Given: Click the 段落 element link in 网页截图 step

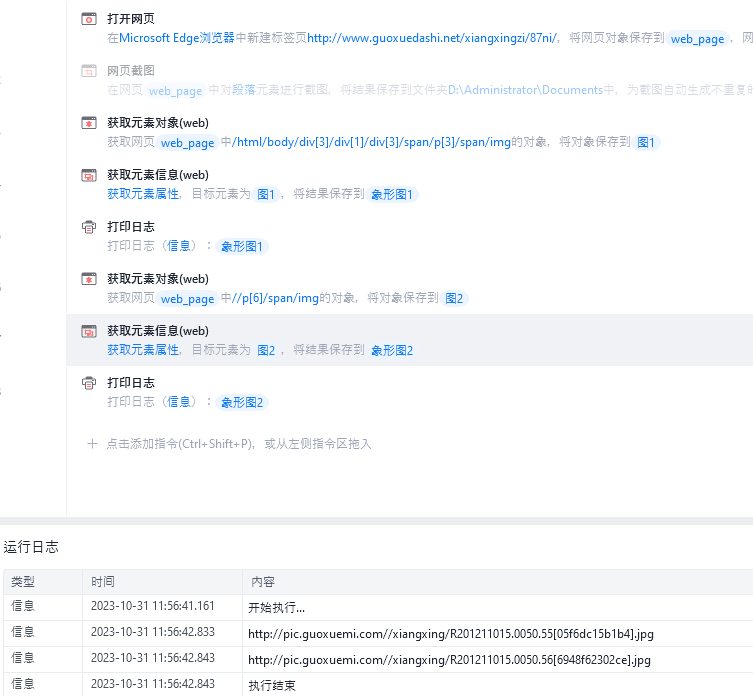Looking at the screenshot, I should [x=244, y=90].
